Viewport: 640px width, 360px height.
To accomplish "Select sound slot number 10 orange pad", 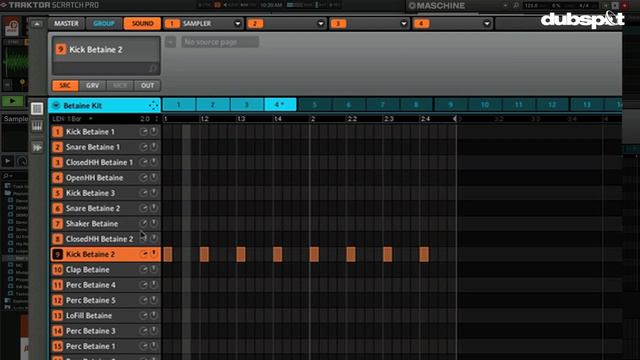I will tap(58, 270).
